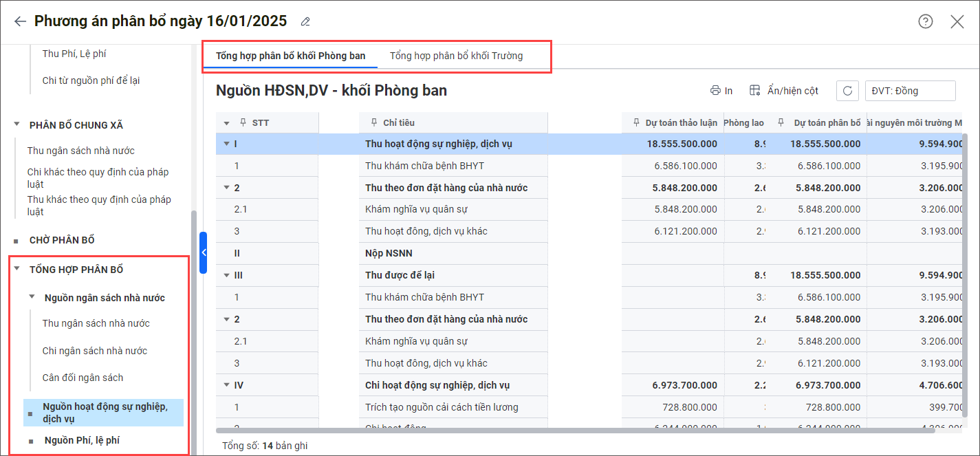Open Cân đối ngân sách in sidebar
This screenshot has height=456, width=980.
click(x=83, y=378)
